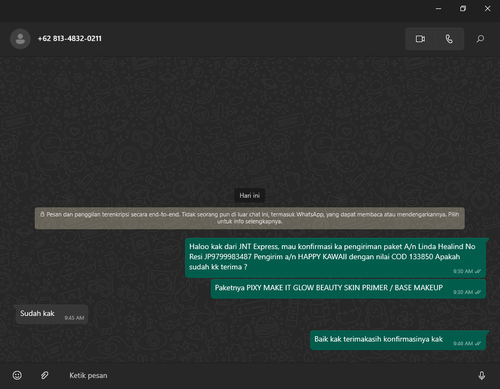
Task: Select the 'Haloo kak dari JNT Express' message
Action: pos(335,258)
